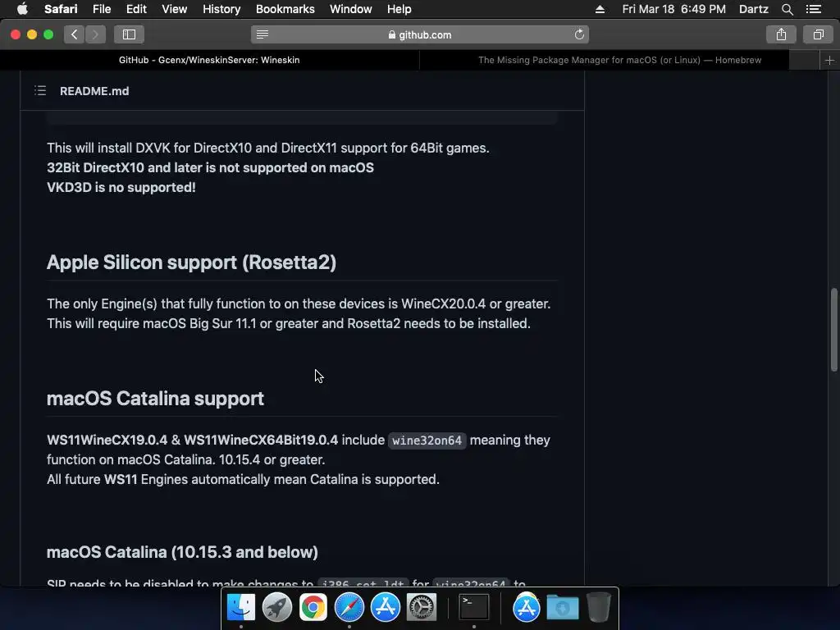This screenshot has width=840, height=630.
Task: Open Spotlight search magnifier
Action: click(787, 9)
